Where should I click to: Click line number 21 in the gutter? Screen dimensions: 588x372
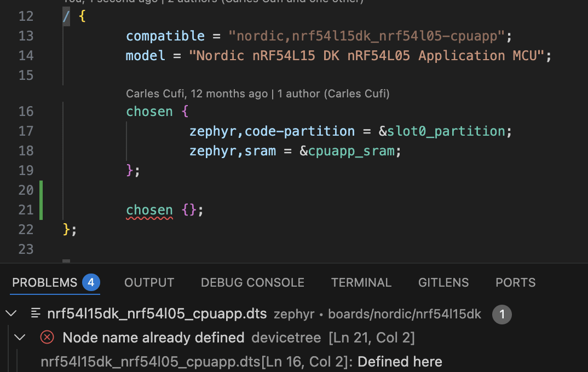26,210
